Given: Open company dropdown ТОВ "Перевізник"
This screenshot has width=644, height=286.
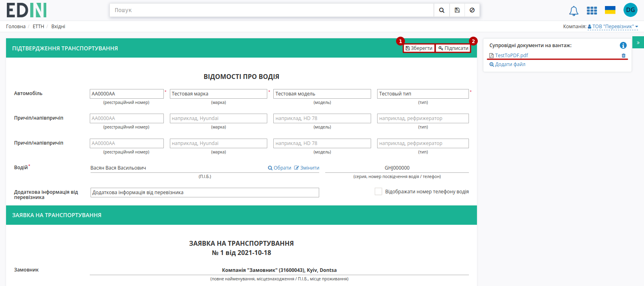Looking at the screenshot, I should coord(613,27).
